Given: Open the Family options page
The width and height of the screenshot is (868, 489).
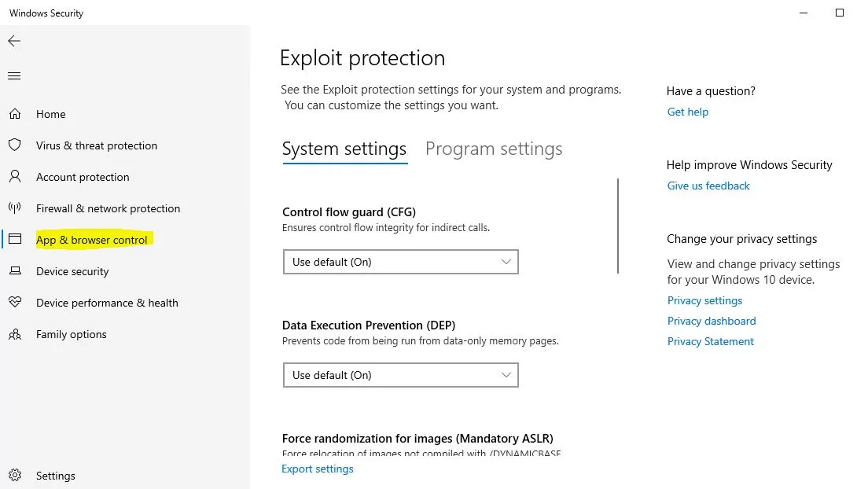Looking at the screenshot, I should tap(72, 334).
